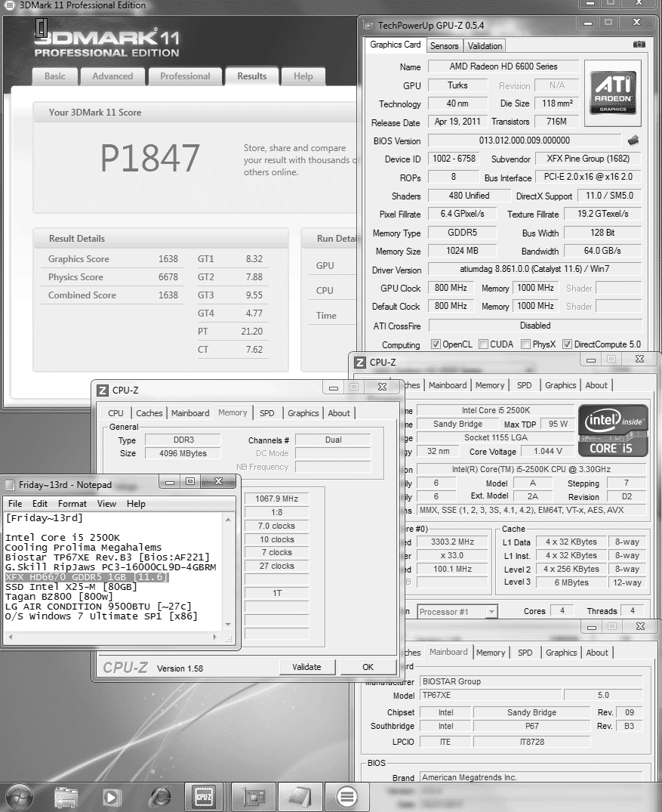Click the Notepad vertical scrollbar up arrow

[x=228, y=519]
